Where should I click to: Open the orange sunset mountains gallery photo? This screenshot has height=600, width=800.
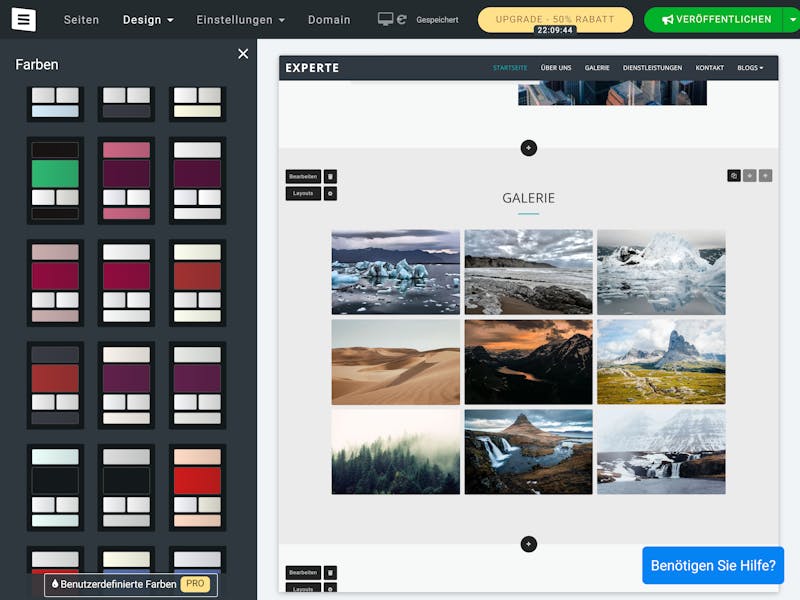[529, 362]
